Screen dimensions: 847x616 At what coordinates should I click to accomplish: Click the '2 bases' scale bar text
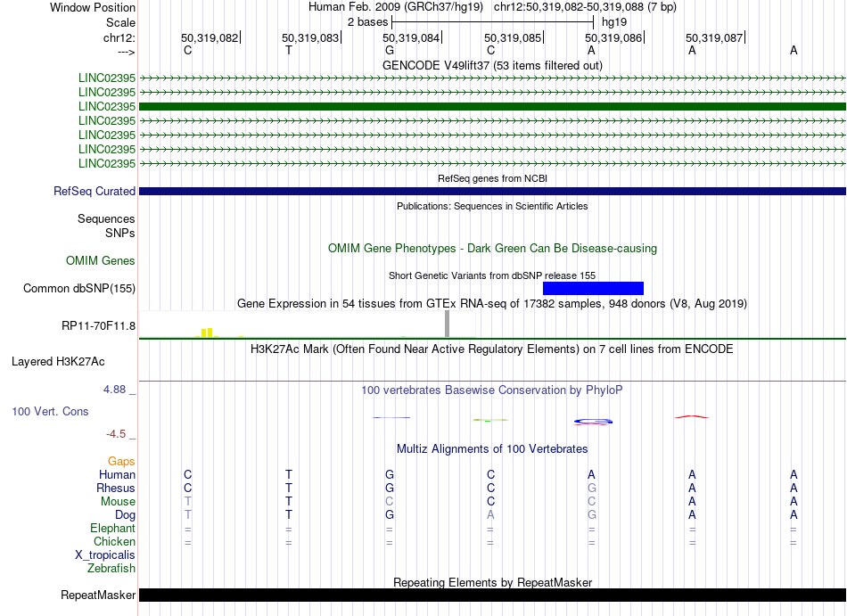coord(368,22)
